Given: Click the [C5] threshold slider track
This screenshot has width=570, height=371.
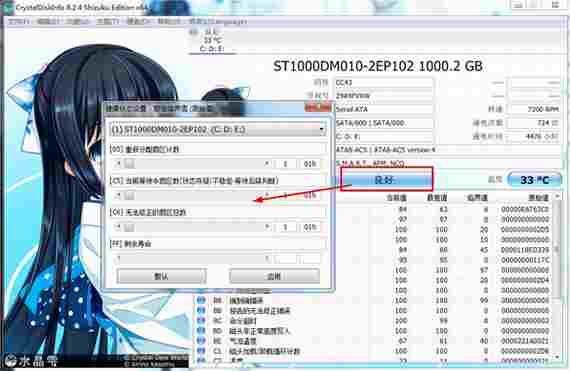Looking at the screenshot, I should pos(193,196).
